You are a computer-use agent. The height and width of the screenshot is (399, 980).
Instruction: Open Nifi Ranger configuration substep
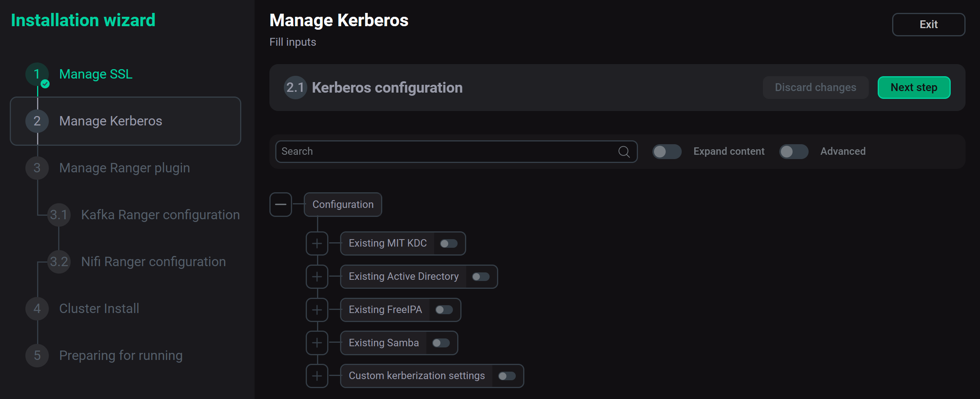[153, 262]
